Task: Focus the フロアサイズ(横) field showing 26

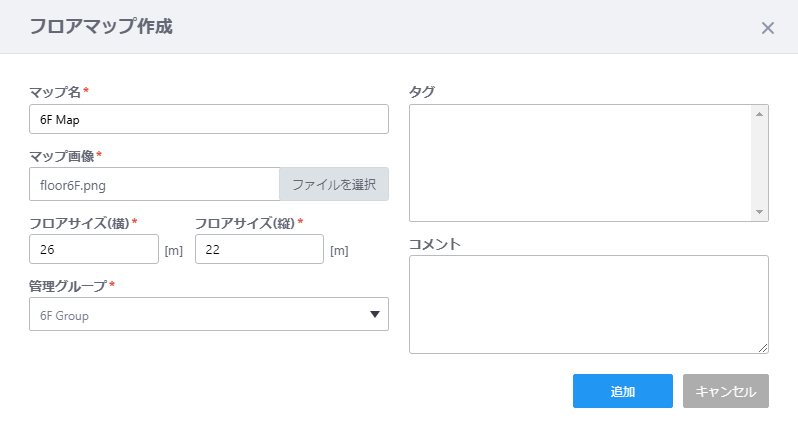Action: 94,249
